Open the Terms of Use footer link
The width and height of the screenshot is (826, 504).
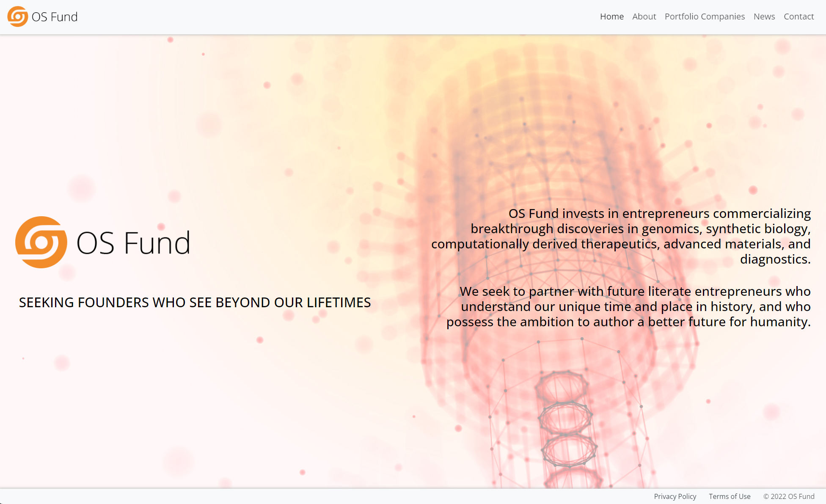pos(730,496)
